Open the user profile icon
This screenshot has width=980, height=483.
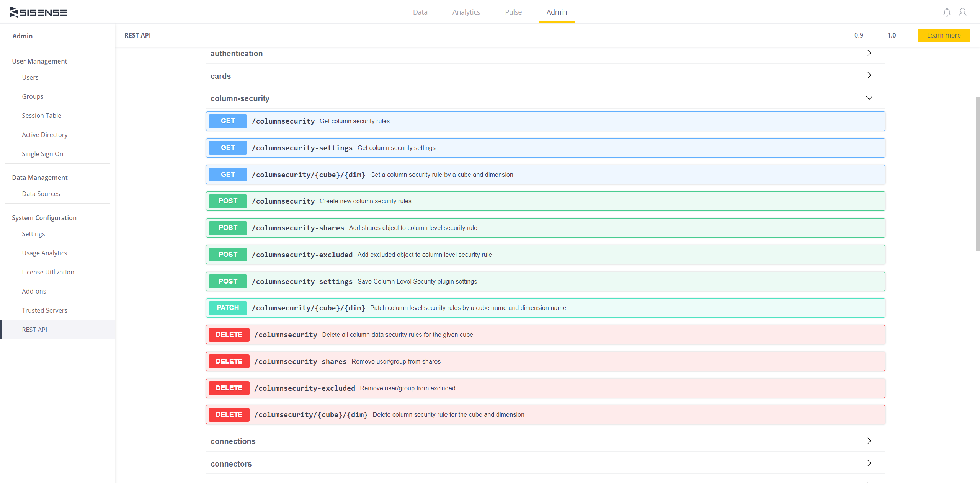pyautogui.click(x=962, y=13)
